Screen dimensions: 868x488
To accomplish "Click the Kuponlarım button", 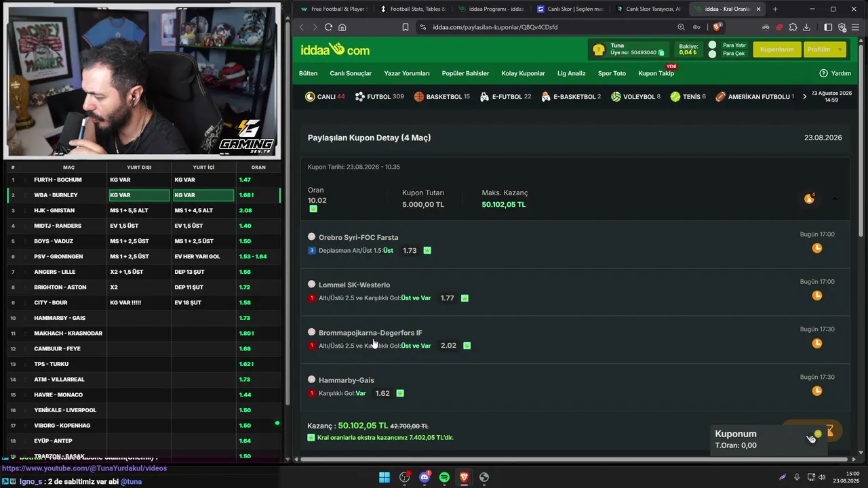I will 776,49.
